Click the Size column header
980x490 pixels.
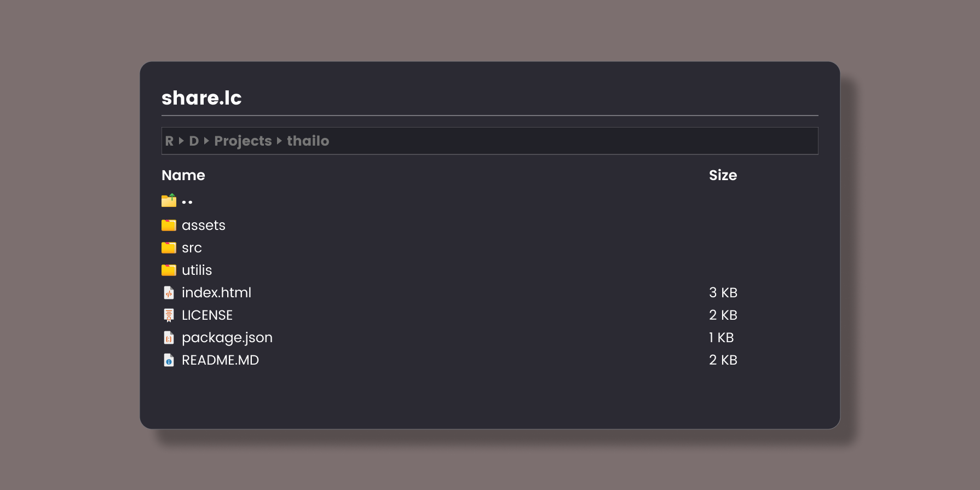pos(723,175)
